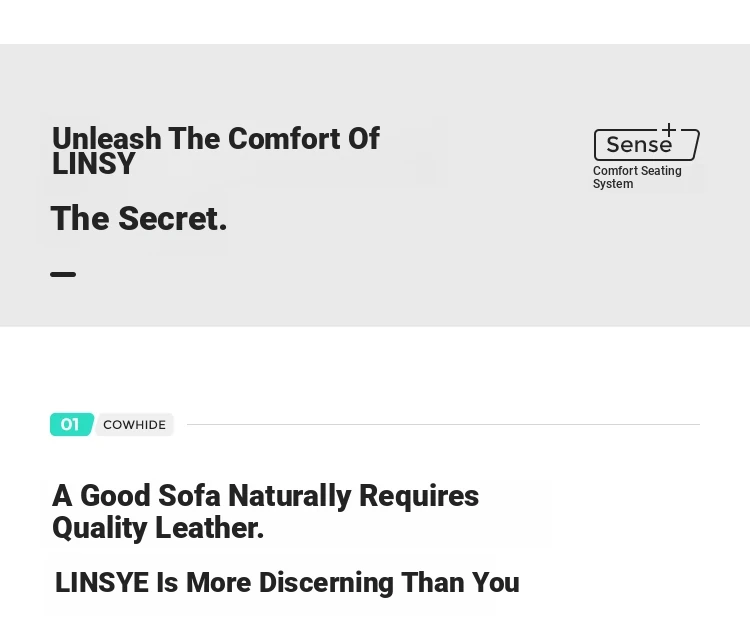Click the Comfort Seating System caption

(x=637, y=177)
